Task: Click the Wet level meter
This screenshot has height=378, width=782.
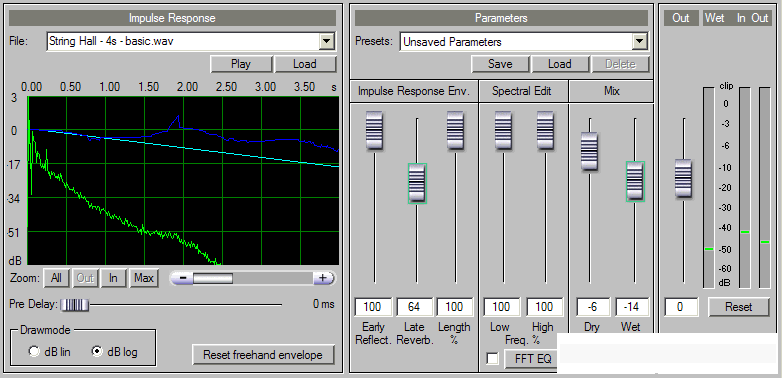Action: tap(708, 188)
